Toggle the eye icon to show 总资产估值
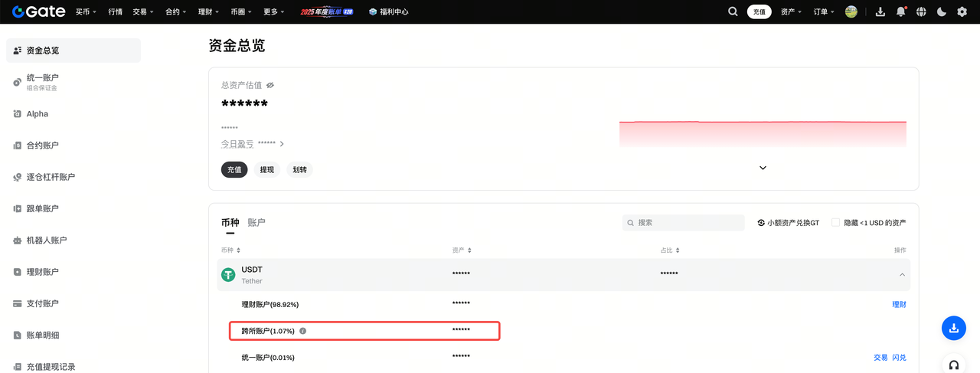Screen dimensions: 980x373 (270, 85)
